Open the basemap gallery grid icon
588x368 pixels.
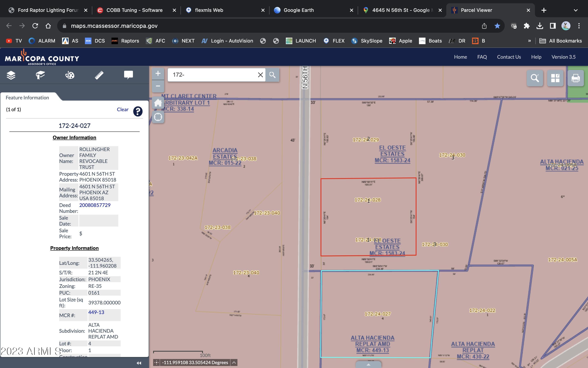coord(555,78)
